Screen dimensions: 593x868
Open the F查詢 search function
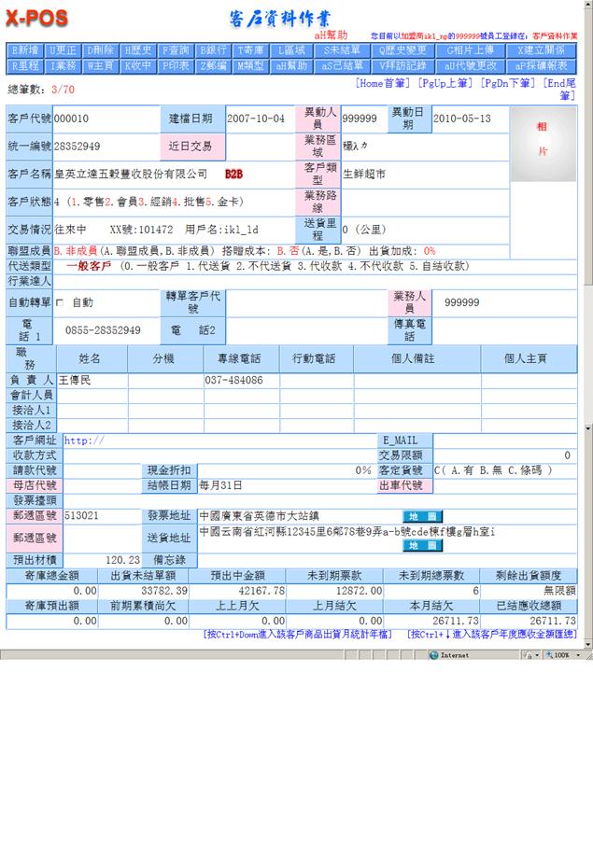[176, 50]
